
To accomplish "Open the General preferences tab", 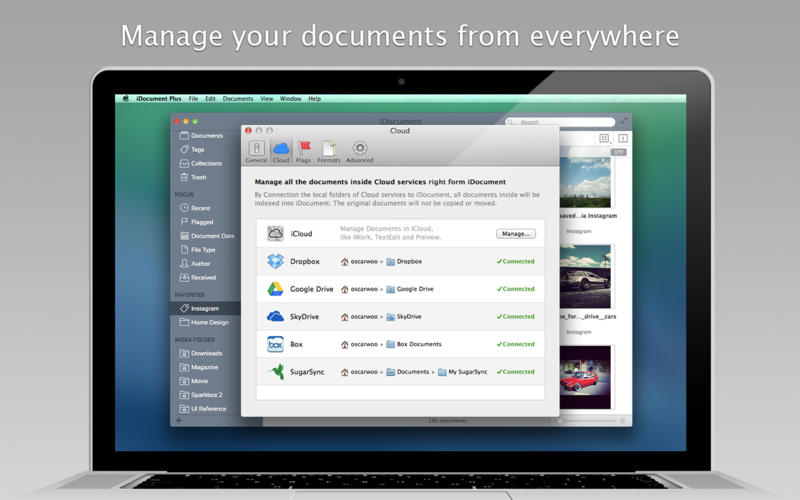I will click(256, 152).
